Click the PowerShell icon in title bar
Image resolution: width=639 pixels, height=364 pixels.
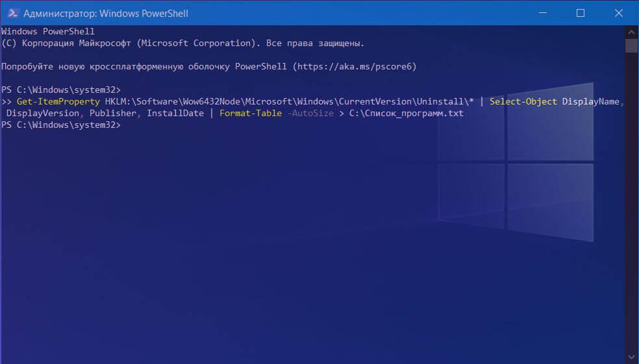[12, 13]
